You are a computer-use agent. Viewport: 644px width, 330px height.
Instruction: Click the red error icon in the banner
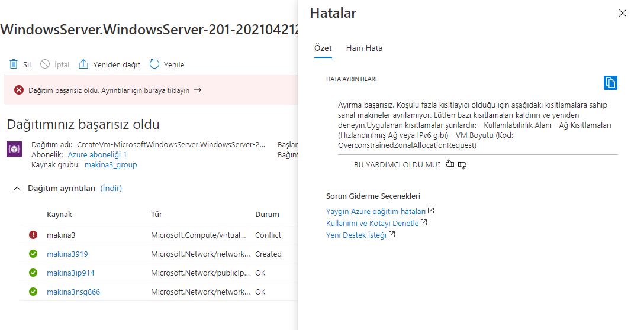tap(19, 90)
